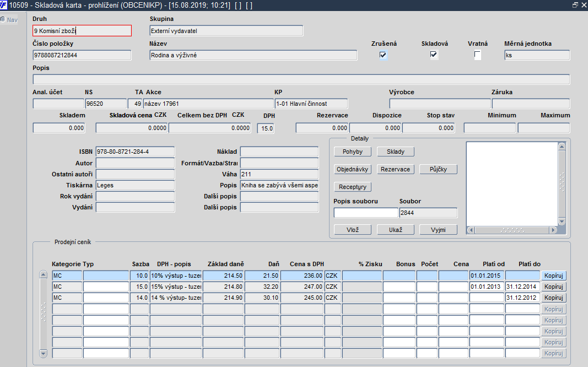Viewport: 588px width, 367px height.
Task: Click the Soubor field with 2844
Action: tap(428, 213)
